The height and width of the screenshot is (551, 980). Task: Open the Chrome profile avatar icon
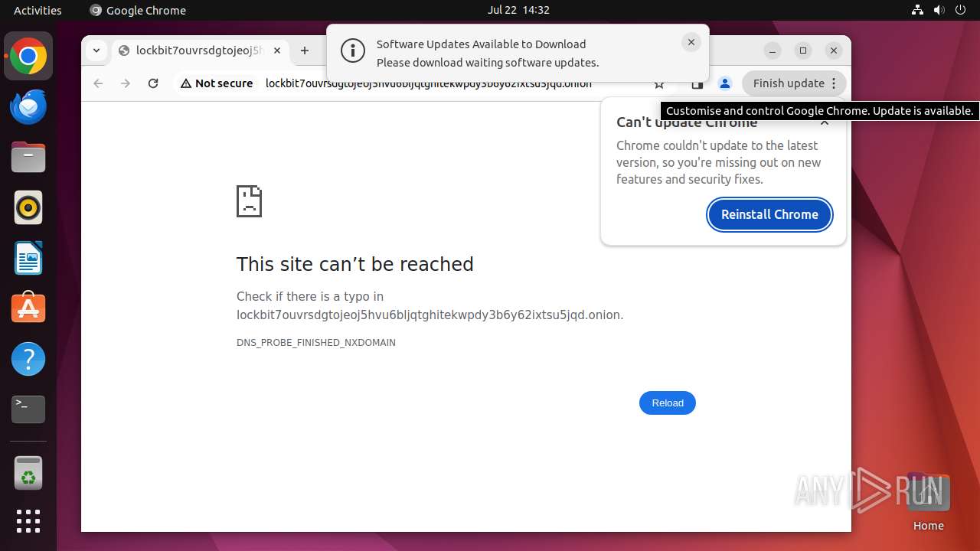[x=725, y=83]
